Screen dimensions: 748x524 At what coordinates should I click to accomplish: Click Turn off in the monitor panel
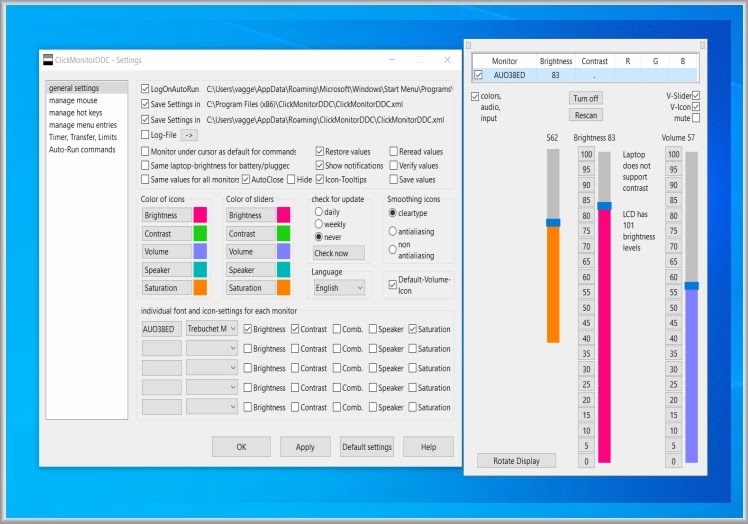586,98
